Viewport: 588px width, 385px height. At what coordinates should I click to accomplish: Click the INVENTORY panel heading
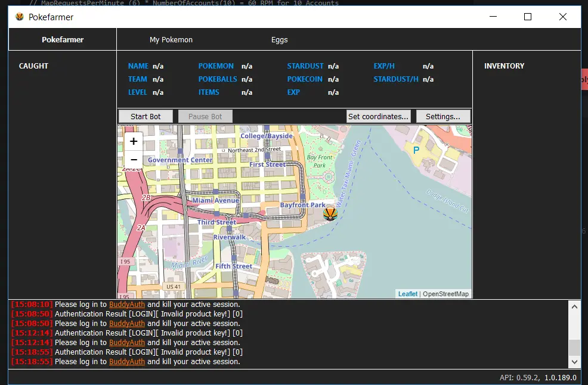(504, 66)
